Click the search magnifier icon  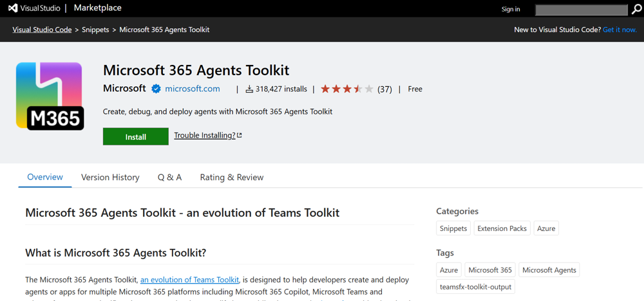click(636, 9)
